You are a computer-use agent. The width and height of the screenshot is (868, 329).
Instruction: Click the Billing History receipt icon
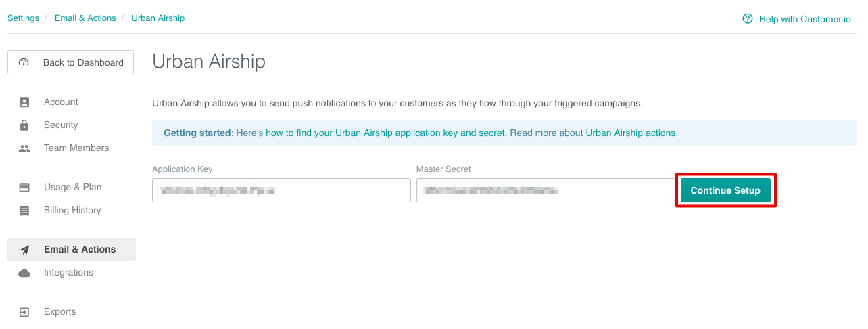[x=24, y=211]
